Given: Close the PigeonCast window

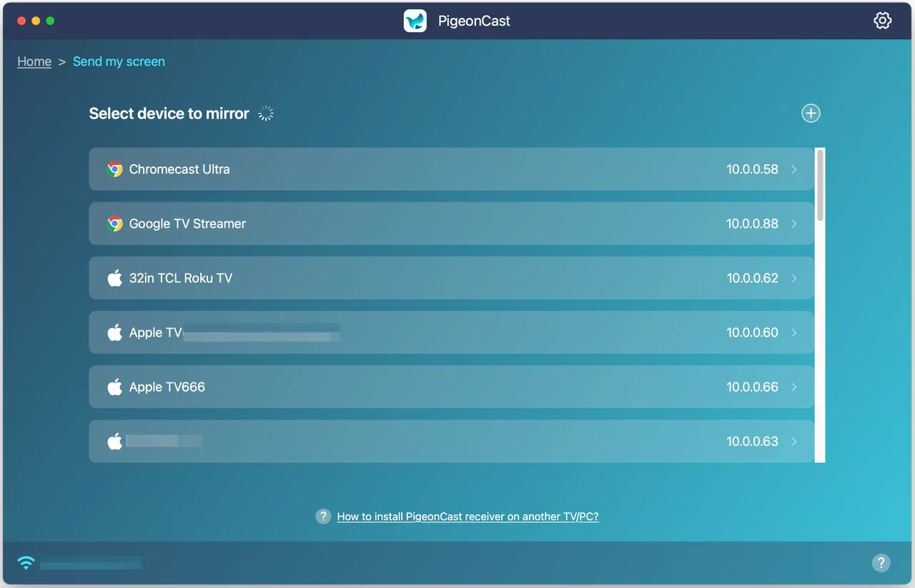Looking at the screenshot, I should click(21, 21).
